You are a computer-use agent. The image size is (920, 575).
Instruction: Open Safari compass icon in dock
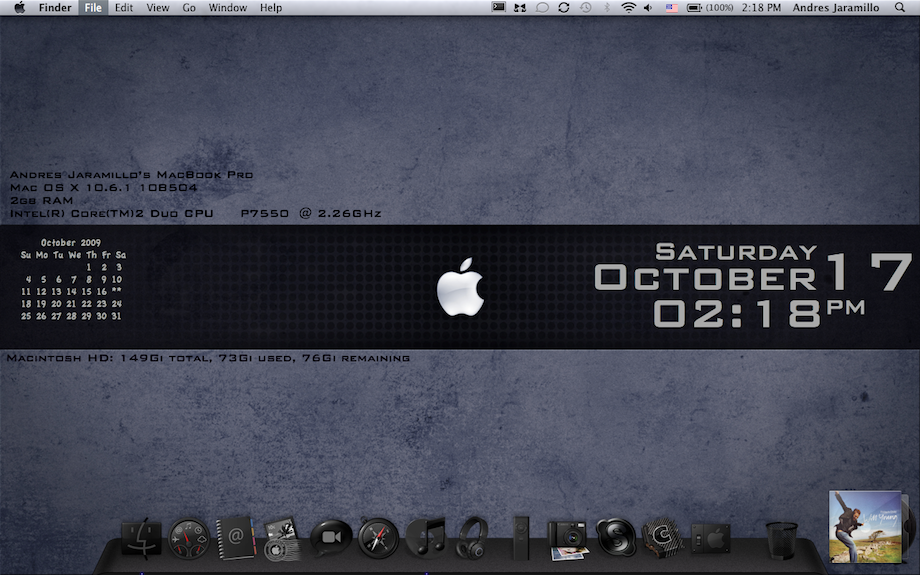tap(378, 538)
